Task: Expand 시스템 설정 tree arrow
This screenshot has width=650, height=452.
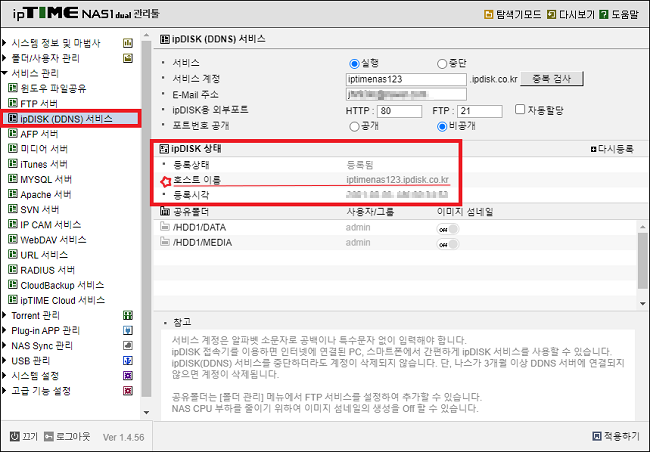Action: [x=5, y=376]
